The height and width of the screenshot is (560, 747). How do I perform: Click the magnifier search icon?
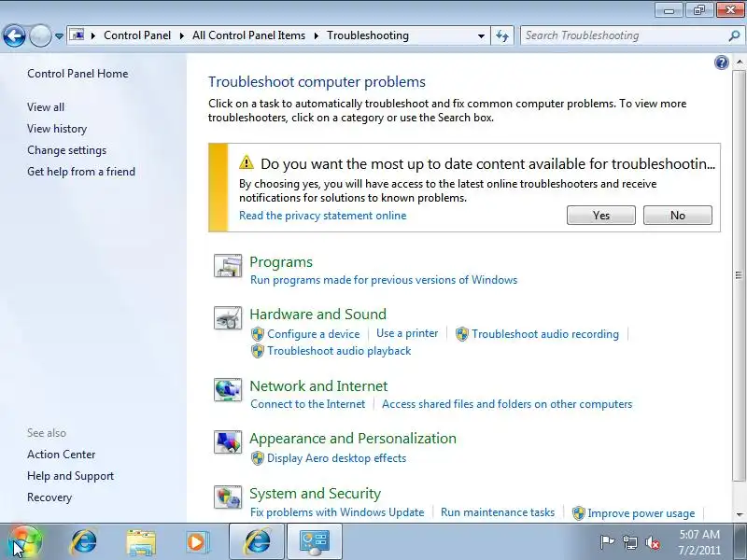(734, 35)
